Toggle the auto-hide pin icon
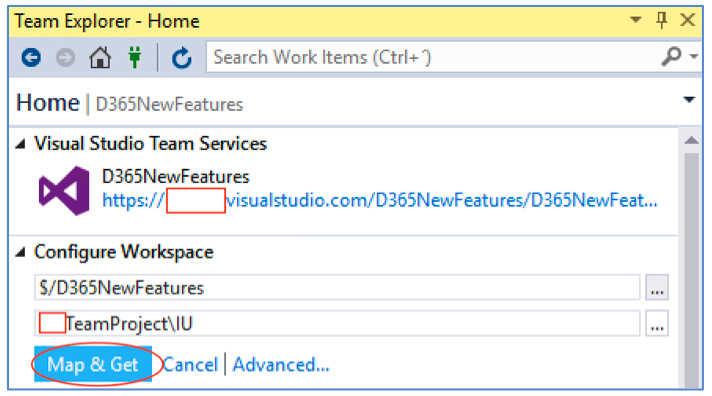Screen dimensions: 712x396 [x=662, y=20]
